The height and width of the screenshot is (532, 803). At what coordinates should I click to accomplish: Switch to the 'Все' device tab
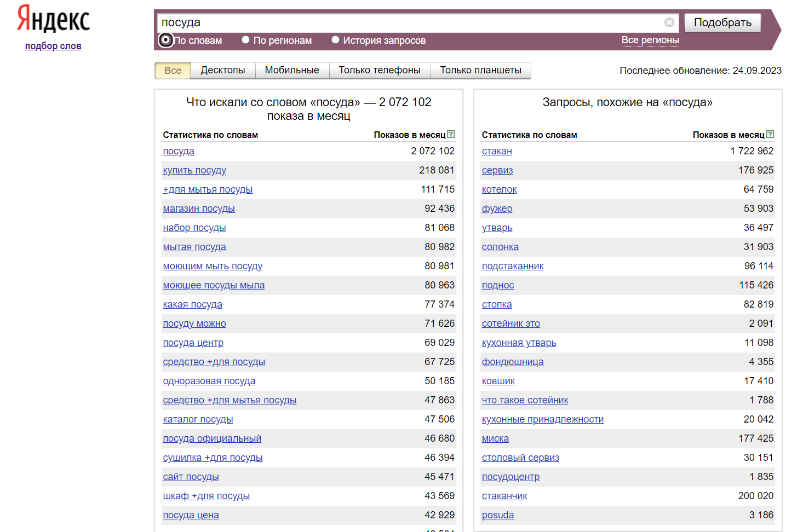pyautogui.click(x=173, y=70)
